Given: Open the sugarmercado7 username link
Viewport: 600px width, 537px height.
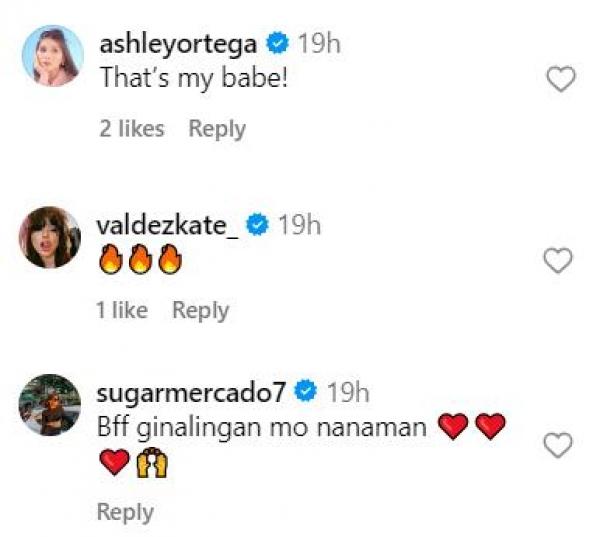Looking at the screenshot, I should [194, 391].
